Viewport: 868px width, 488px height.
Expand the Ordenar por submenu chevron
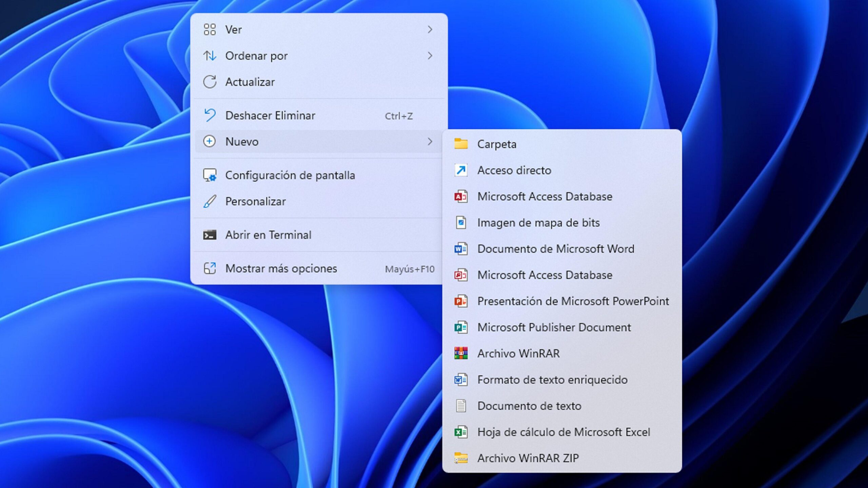tap(430, 56)
